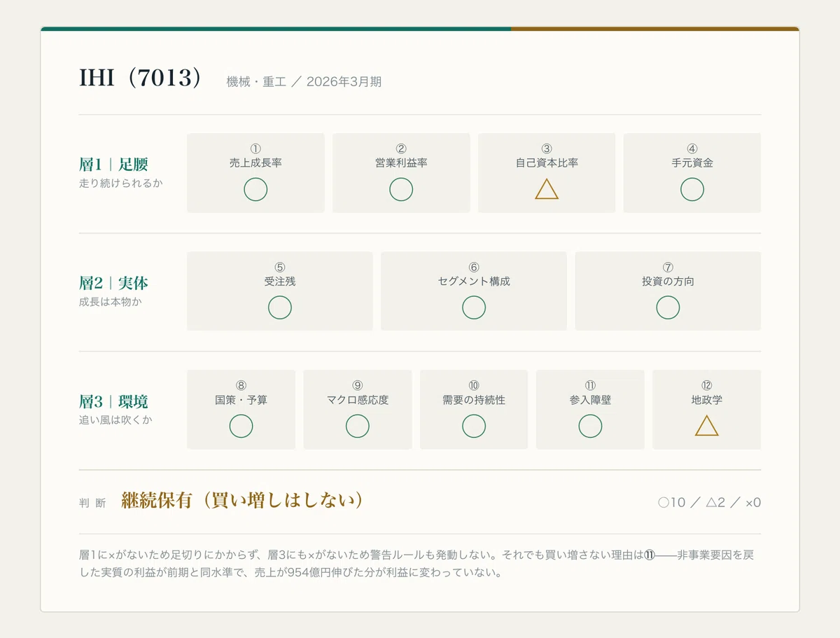Select the 地政学 label text
The width and height of the screenshot is (840, 638).
coord(707,400)
